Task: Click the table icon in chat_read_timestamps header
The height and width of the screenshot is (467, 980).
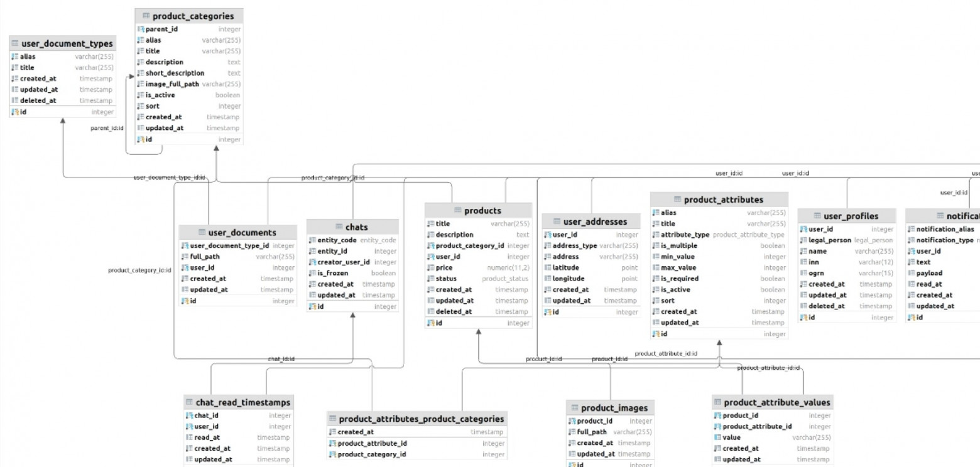Action: 190,402
